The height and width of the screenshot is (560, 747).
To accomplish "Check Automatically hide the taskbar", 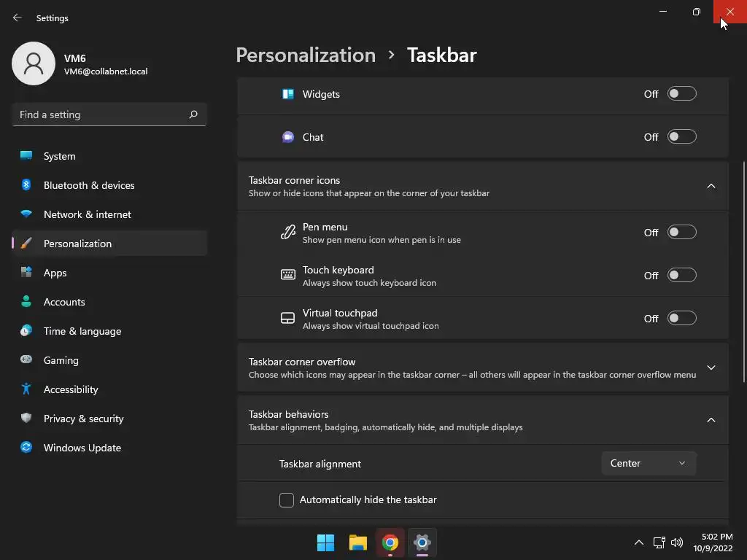I will point(287,500).
